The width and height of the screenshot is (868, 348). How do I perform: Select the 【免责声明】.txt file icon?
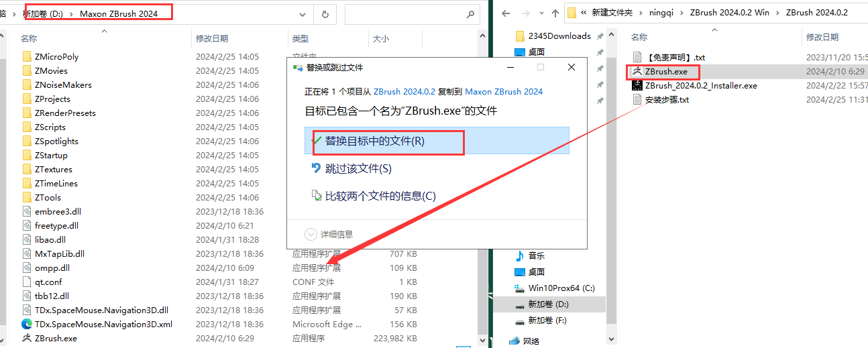pos(637,57)
